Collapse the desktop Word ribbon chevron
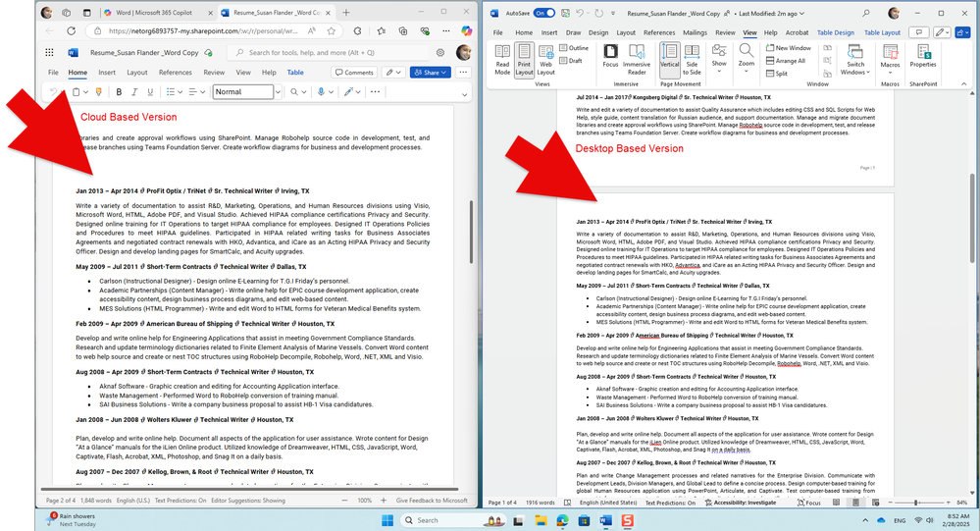 963,83
